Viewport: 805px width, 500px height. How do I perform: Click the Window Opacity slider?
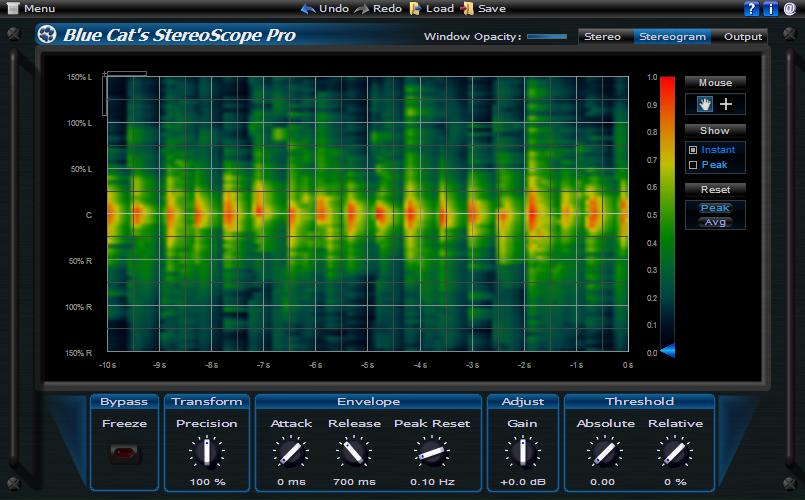[x=547, y=37]
